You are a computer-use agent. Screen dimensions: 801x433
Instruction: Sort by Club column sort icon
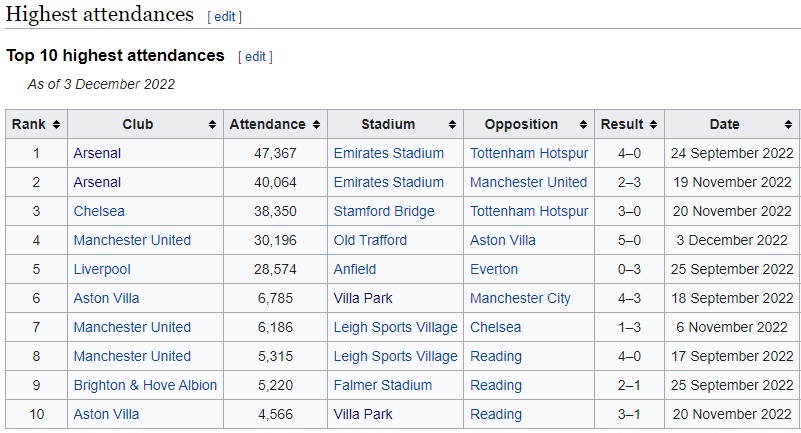pos(212,125)
